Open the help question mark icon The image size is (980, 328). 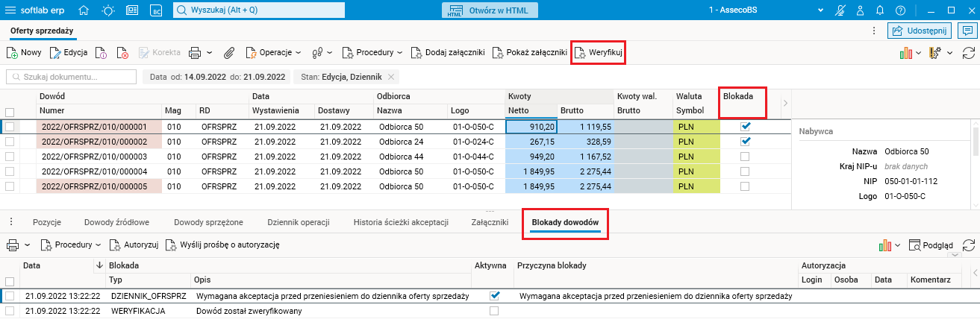pyautogui.click(x=900, y=10)
